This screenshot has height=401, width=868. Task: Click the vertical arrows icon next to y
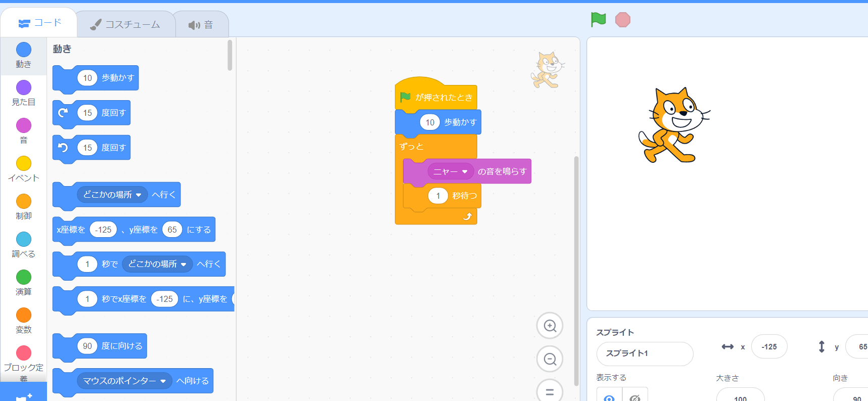point(821,346)
